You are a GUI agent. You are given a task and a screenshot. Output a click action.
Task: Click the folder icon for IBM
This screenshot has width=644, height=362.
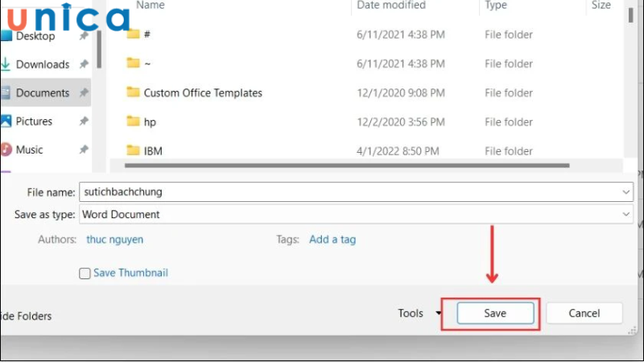point(133,150)
